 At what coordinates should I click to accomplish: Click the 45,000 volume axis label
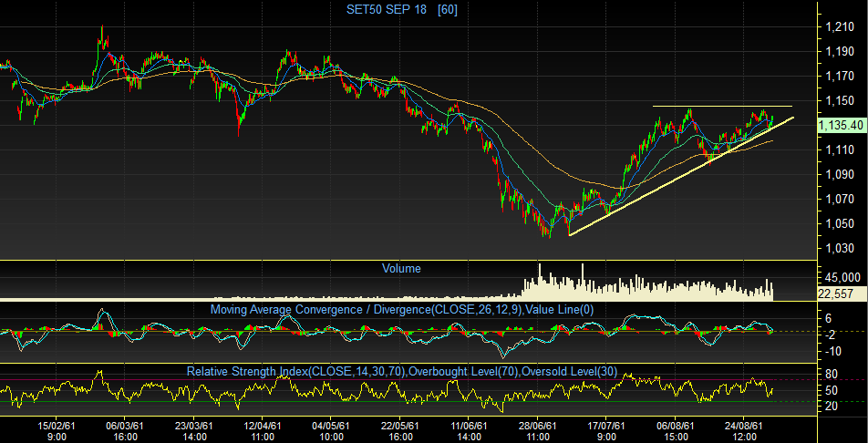[x=838, y=278]
